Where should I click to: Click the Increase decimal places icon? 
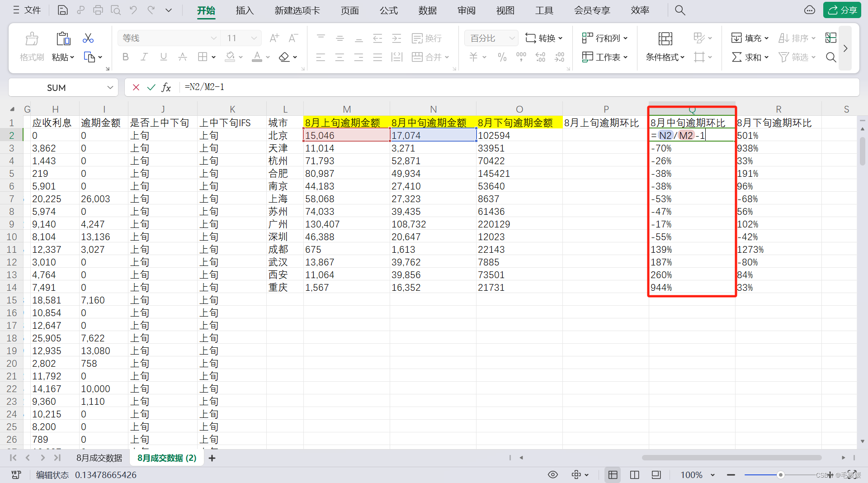click(x=540, y=57)
